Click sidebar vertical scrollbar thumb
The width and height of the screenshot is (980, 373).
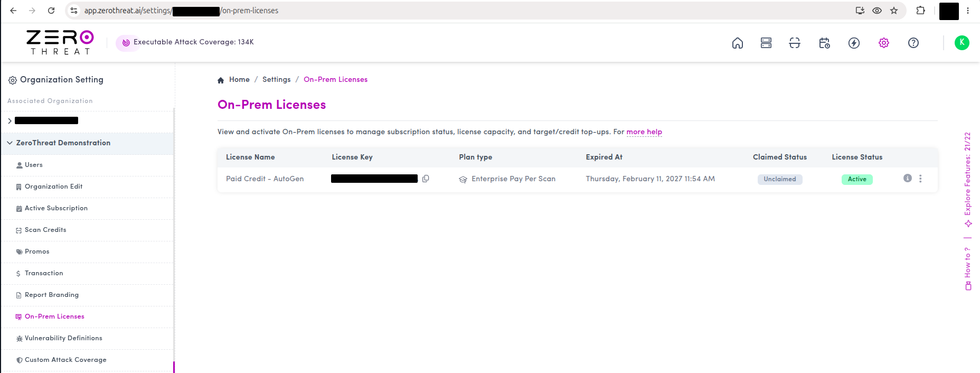click(174, 367)
